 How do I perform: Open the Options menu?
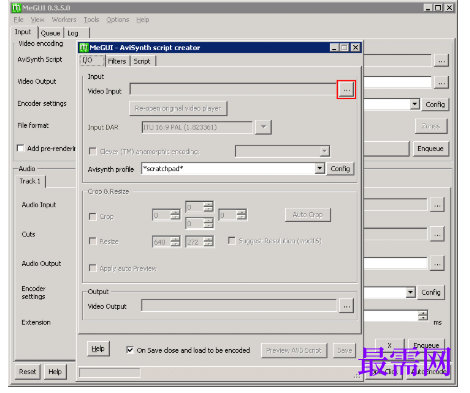pos(118,19)
